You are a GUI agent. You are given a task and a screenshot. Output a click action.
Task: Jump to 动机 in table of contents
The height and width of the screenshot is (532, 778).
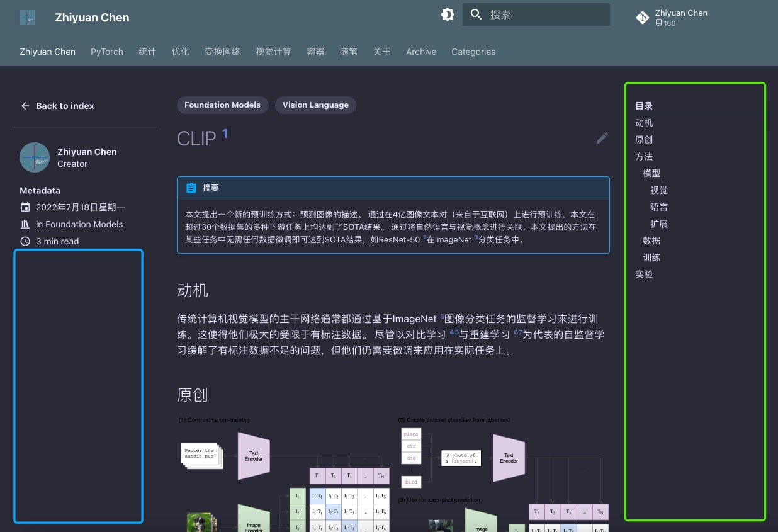(x=644, y=123)
